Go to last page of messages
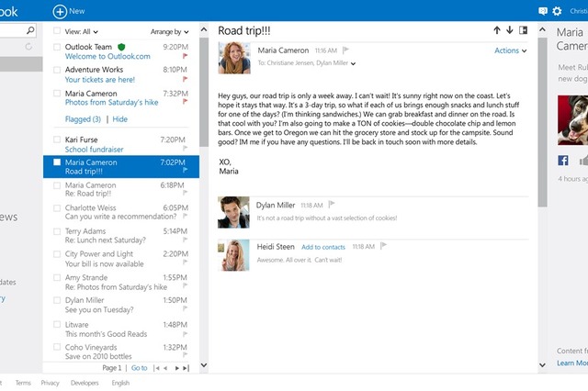The image size is (588, 391). (x=186, y=368)
